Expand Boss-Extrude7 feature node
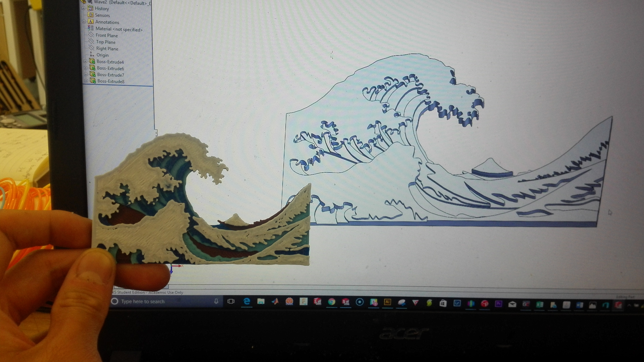The image size is (644, 362). (86, 74)
